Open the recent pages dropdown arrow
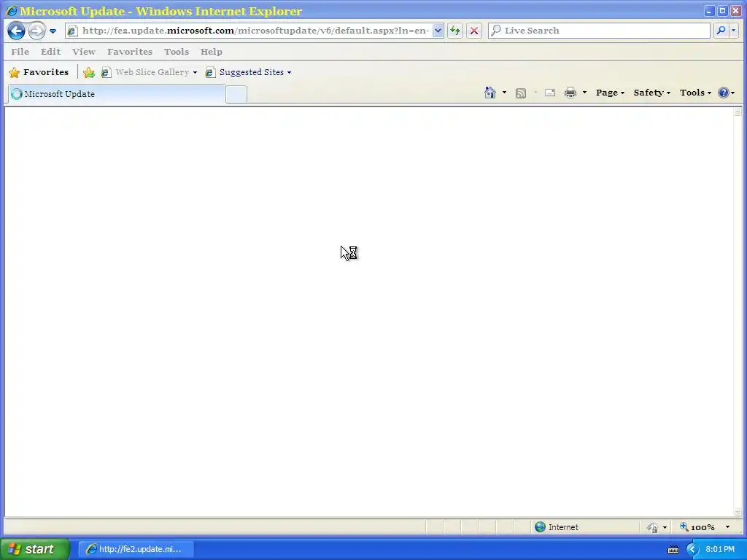This screenshot has height=560, width=747. click(53, 31)
